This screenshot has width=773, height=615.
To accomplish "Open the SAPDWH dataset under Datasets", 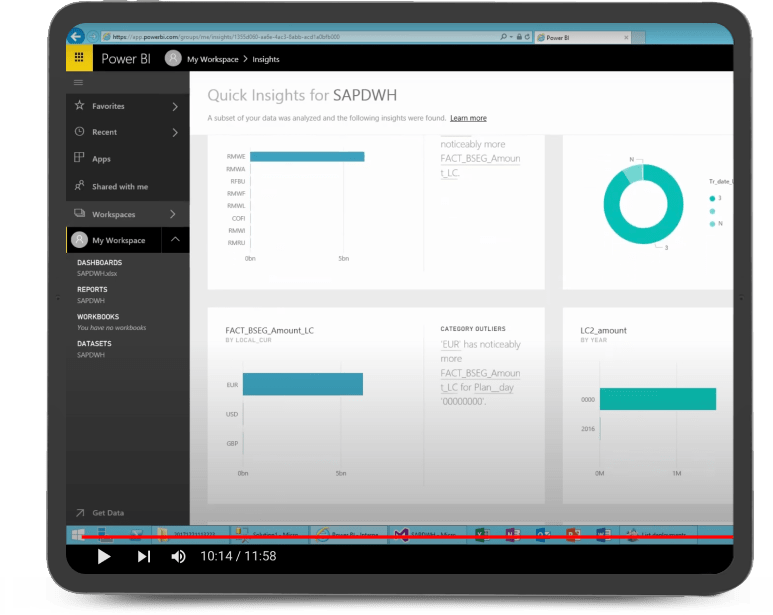I will point(91,355).
